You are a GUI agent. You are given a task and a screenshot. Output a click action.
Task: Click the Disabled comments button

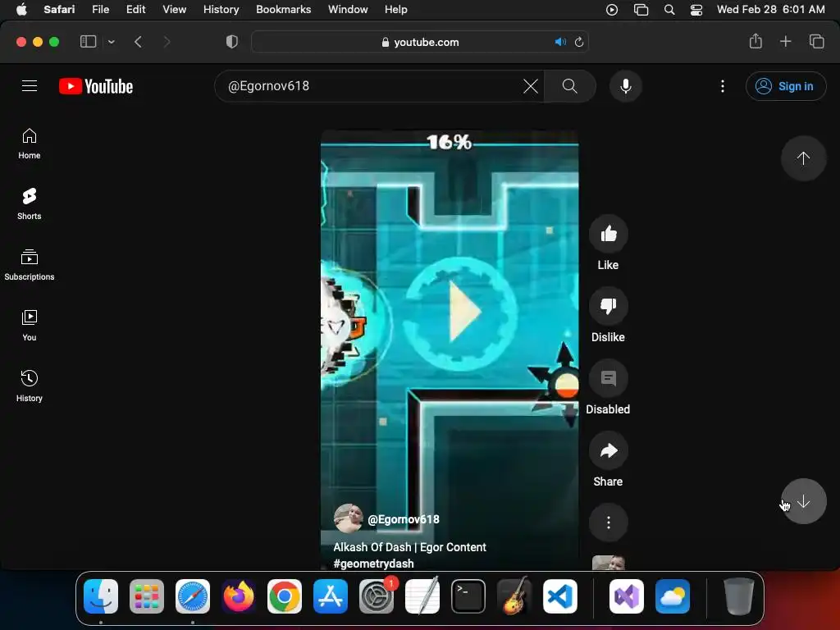[608, 378]
